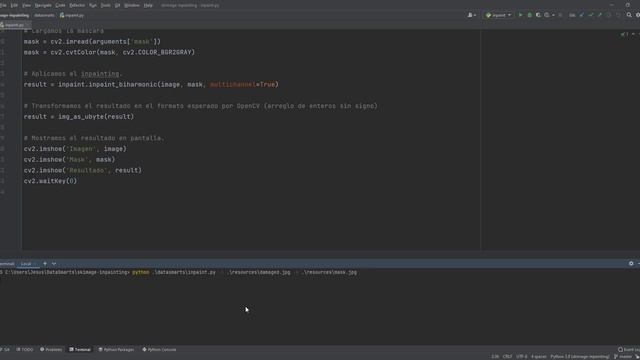Open the View menu
Viewport: 640px width, 360px height.
click(x=27, y=5)
